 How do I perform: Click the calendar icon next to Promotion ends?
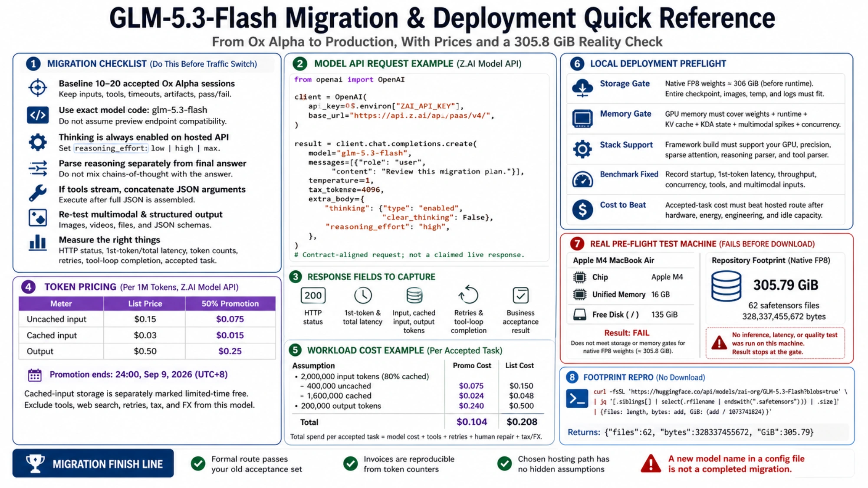pos(35,375)
